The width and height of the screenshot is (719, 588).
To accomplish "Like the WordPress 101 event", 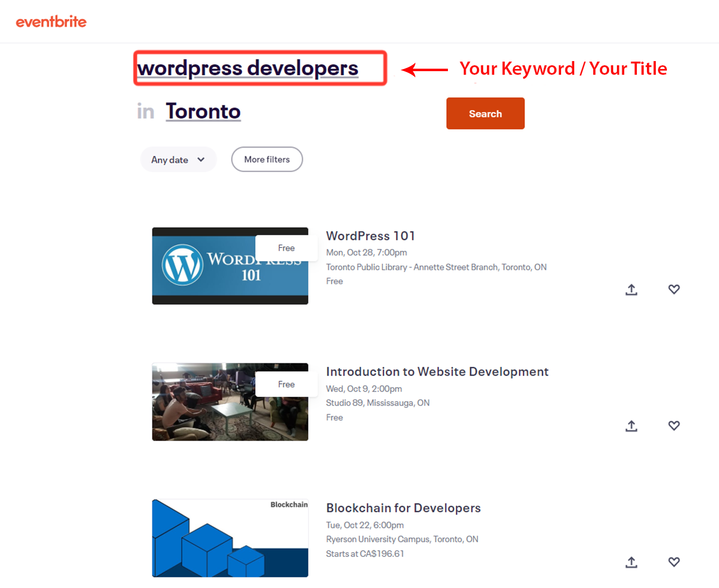I will click(674, 289).
